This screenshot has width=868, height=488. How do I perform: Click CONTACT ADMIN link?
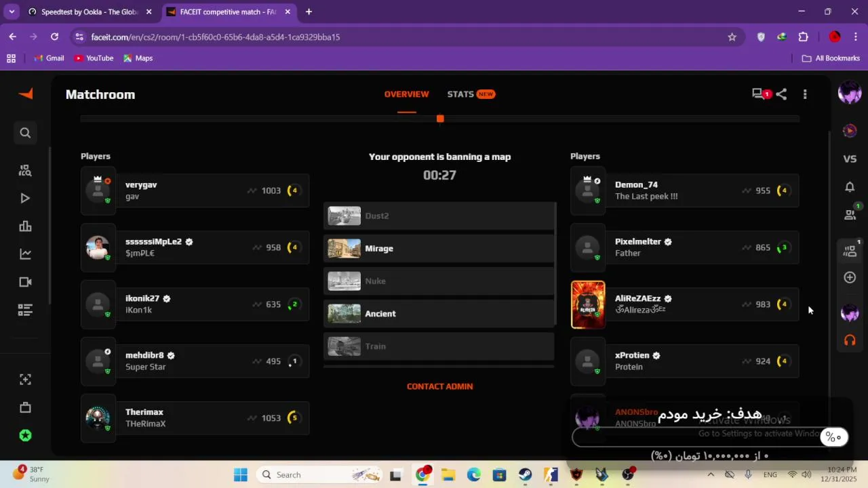coord(439,386)
